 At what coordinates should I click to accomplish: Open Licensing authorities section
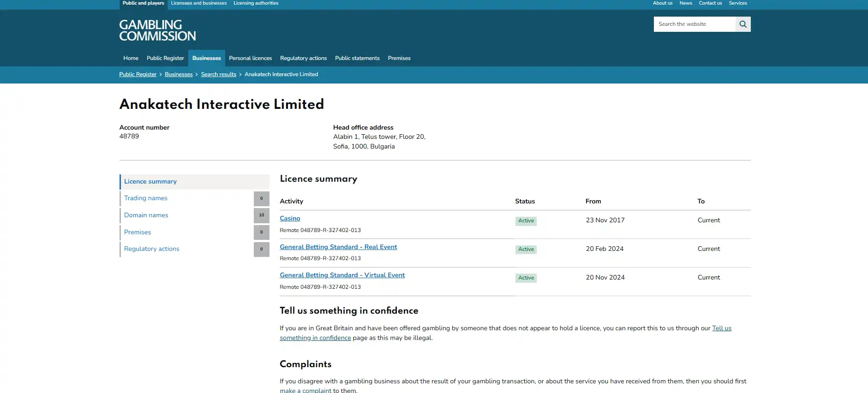pos(256,3)
